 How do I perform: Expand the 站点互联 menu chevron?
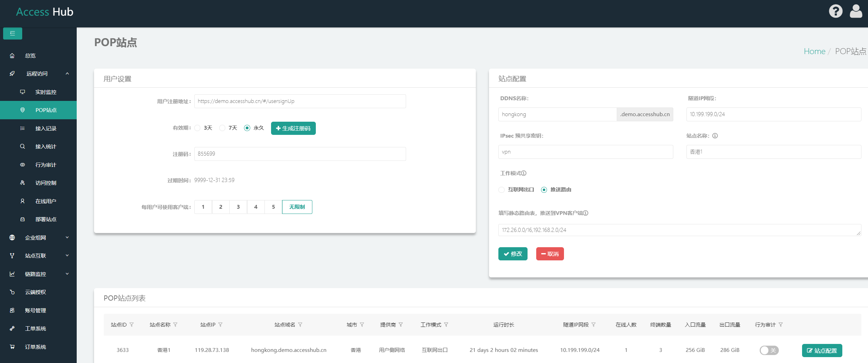point(67,256)
